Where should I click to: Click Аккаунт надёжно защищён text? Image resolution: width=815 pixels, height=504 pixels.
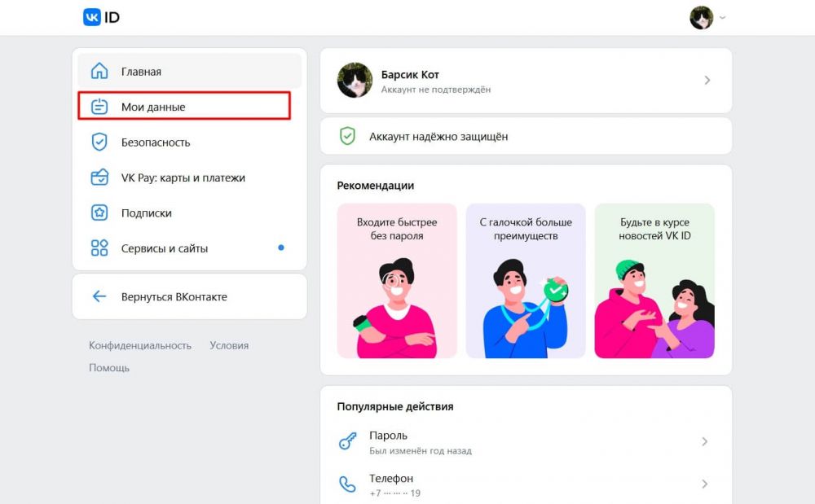438,137
